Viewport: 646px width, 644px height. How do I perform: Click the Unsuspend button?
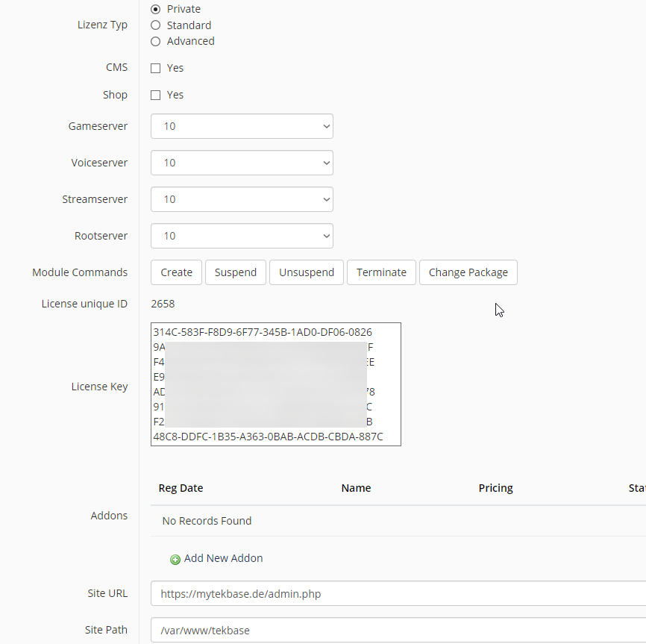click(306, 272)
